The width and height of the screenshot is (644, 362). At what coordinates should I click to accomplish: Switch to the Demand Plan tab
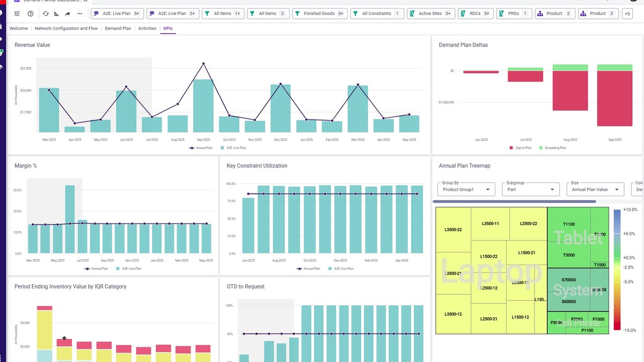click(118, 28)
